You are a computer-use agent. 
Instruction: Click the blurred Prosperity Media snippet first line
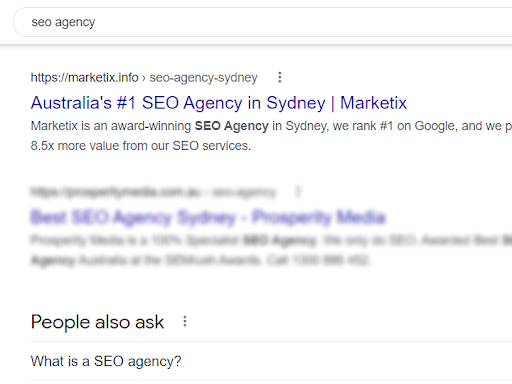pyautogui.click(x=271, y=240)
